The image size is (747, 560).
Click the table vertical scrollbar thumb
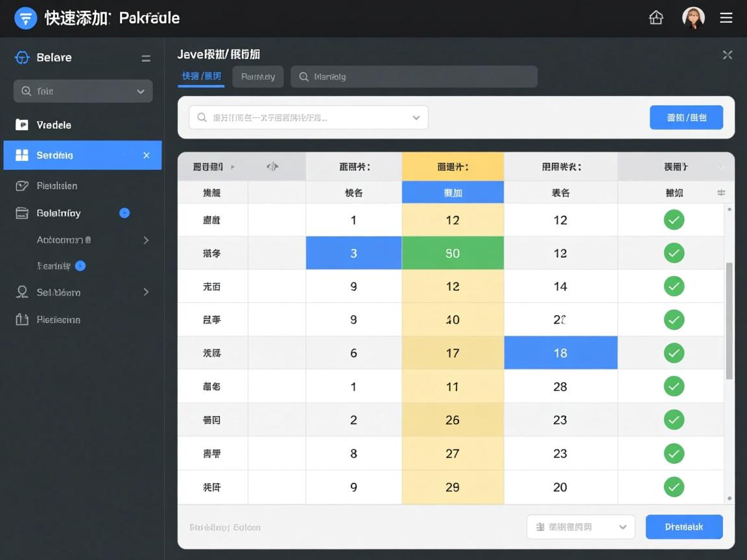click(x=729, y=321)
